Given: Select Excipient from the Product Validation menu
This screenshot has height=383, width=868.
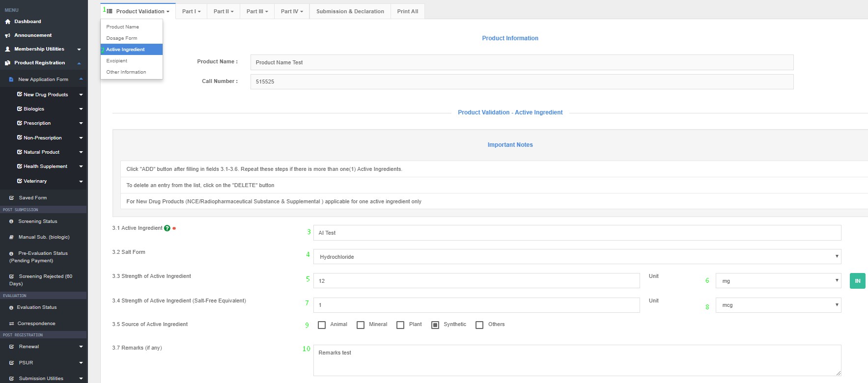Looking at the screenshot, I should point(117,61).
